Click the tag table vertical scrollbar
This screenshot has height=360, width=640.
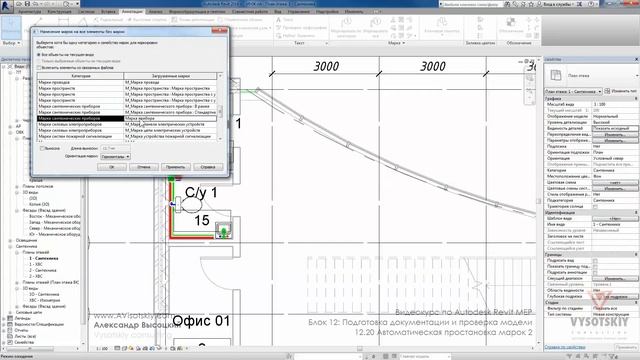pos(220,107)
